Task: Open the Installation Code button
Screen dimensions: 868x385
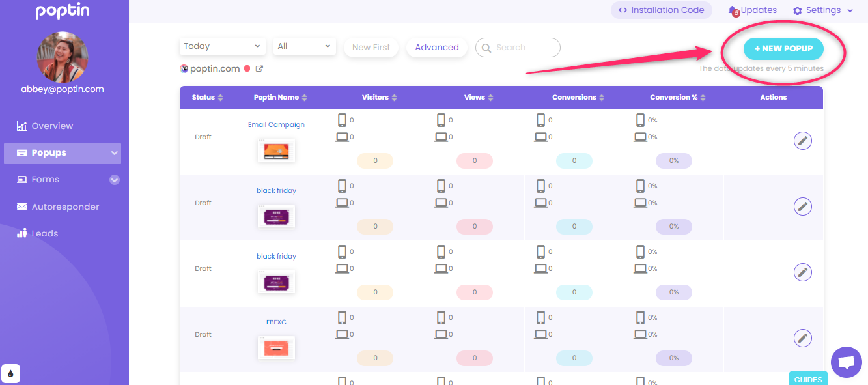Action: [x=661, y=10]
